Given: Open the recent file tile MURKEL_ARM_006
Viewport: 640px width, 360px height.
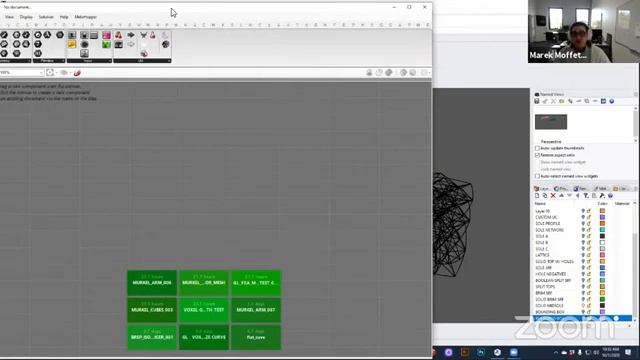Looking at the screenshot, I should pyautogui.click(x=152, y=283).
